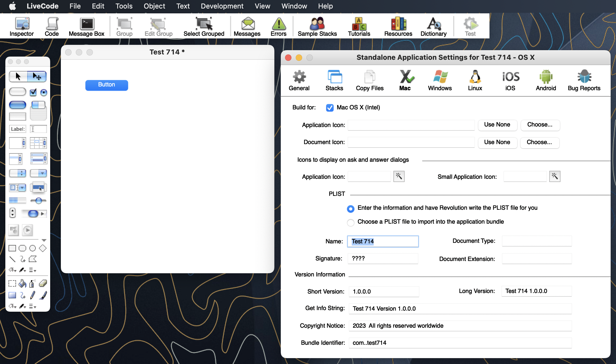Open pen color dropdown under graphic tools

[22, 270]
